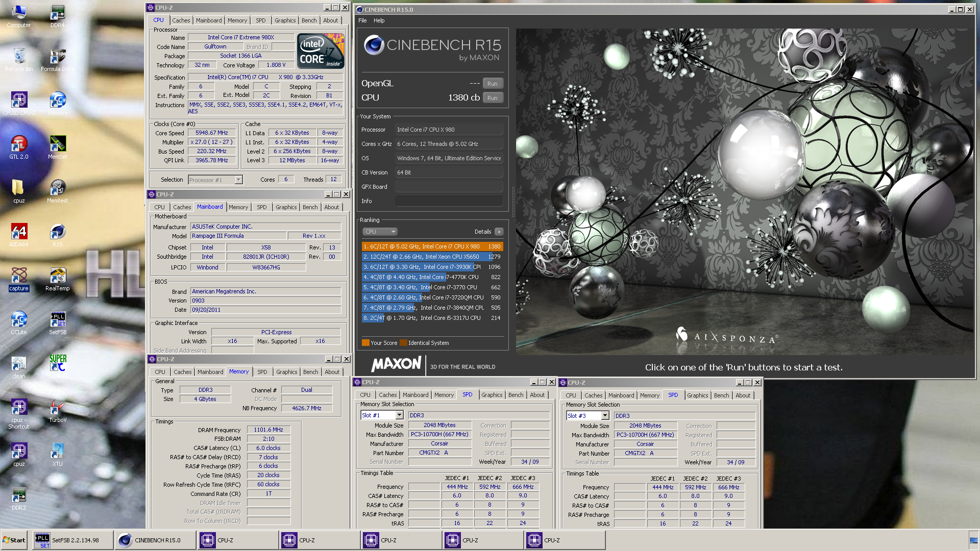
Task: Launch R15 Cinebench desktop shortcut
Action: coord(58,235)
